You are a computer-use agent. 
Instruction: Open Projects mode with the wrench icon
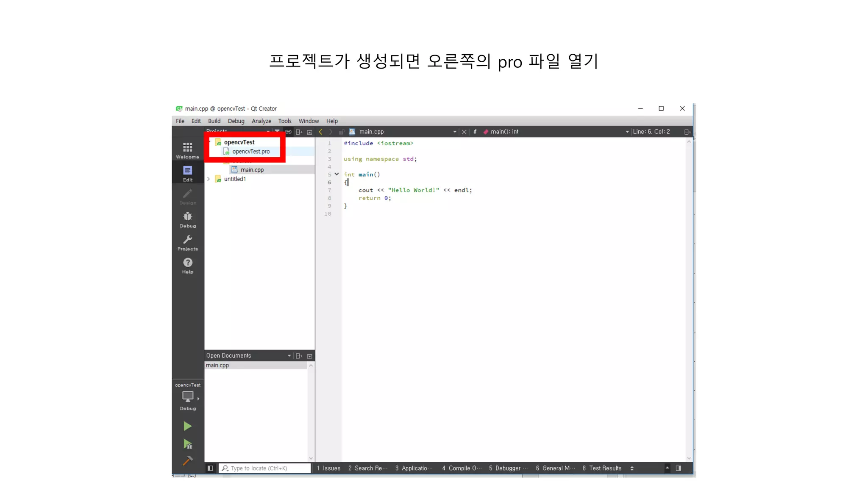[187, 242]
